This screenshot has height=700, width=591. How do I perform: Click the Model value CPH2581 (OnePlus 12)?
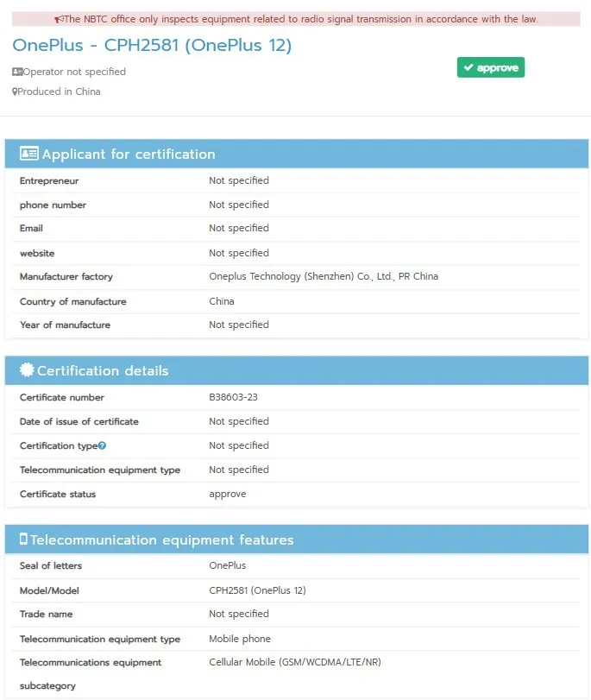click(257, 590)
